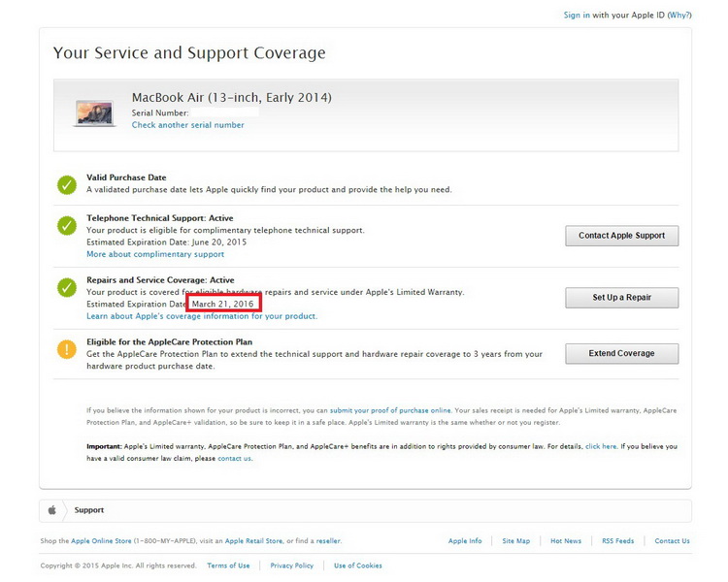Click Eligible for the AppleCare Protection Plan heading
This screenshot has width=728, height=582.
170,342
